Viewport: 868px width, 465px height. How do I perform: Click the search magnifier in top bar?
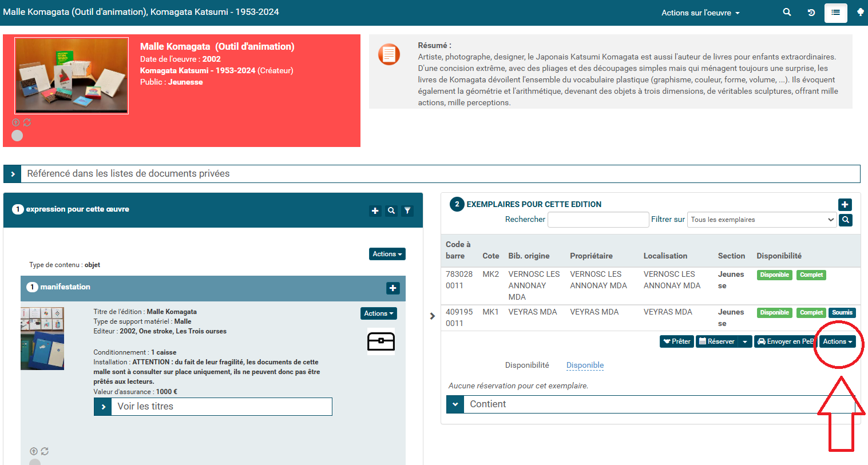tap(787, 12)
